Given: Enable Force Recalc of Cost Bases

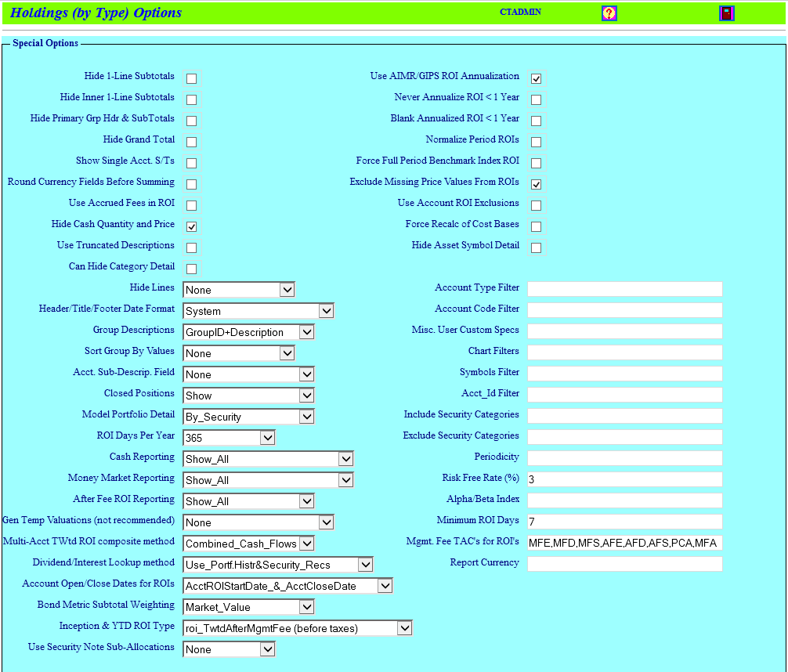Looking at the screenshot, I should [536, 226].
